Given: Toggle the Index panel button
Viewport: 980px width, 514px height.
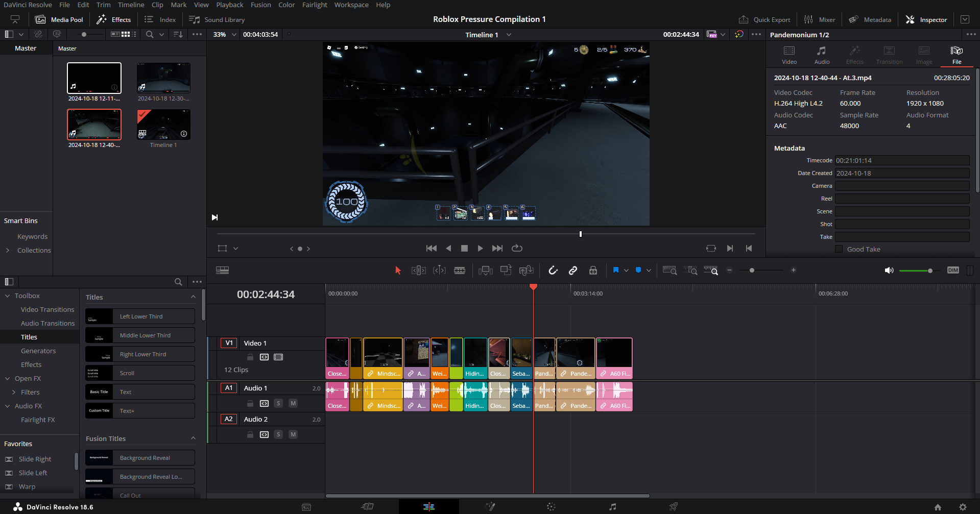Looking at the screenshot, I should coord(160,19).
